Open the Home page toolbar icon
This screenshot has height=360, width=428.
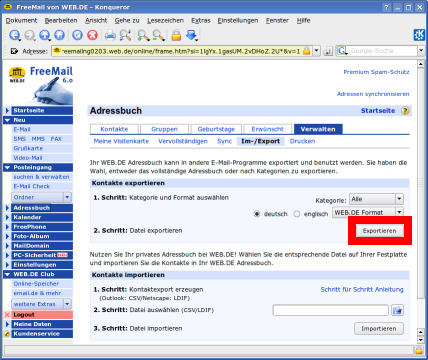click(x=59, y=35)
